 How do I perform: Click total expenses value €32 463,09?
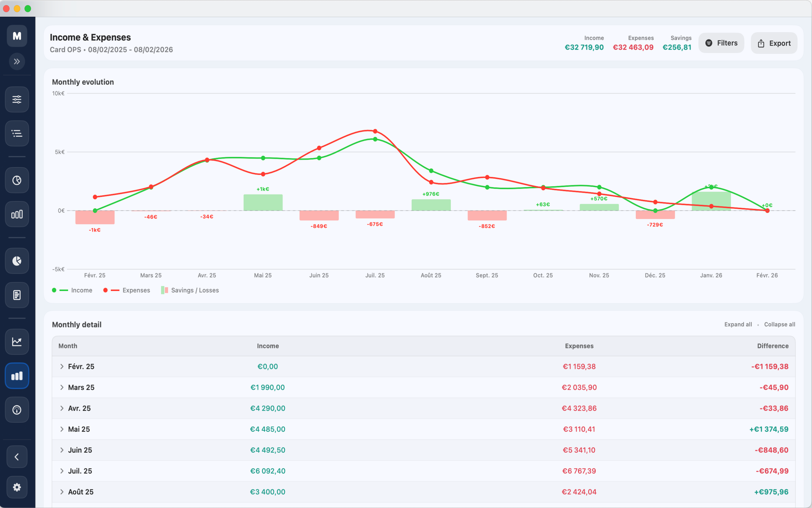(633, 47)
